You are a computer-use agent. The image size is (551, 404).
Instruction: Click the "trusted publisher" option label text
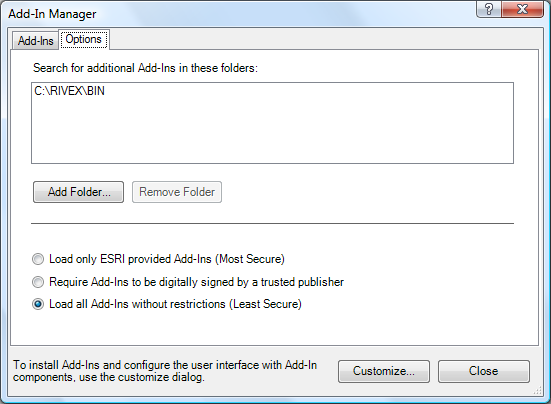pyautogui.click(x=302, y=282)
